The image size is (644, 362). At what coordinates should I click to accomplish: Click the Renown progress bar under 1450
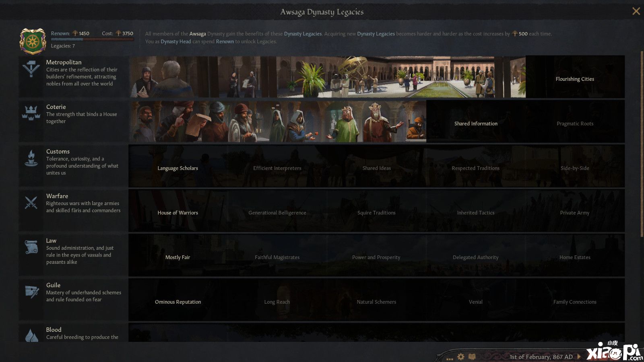tap(92, 39)
